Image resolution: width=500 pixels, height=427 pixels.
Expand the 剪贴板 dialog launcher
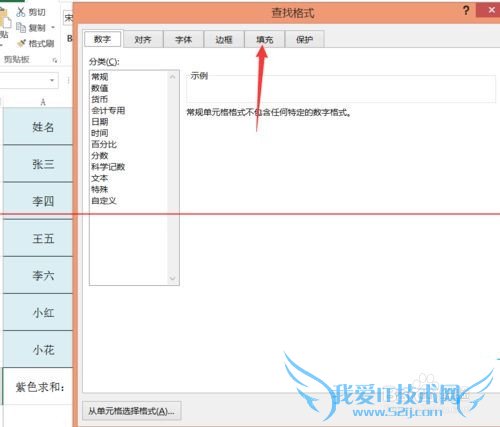click(55, 60)
